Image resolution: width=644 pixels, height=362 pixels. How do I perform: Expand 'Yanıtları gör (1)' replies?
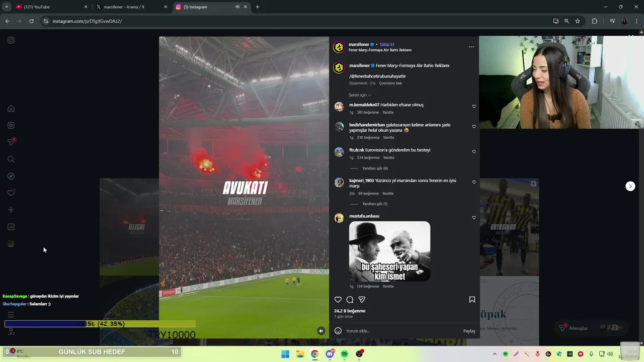point(375,204)
